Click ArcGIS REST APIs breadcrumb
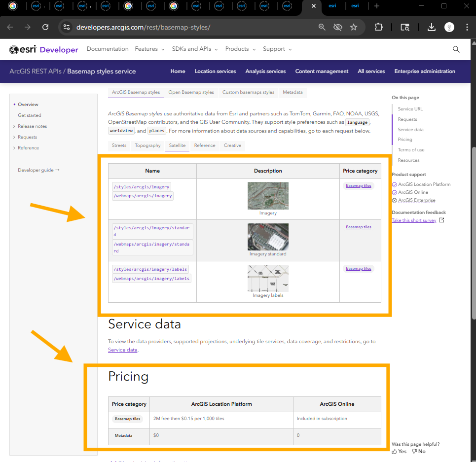Viewport: 476px width, 462px height. pyautogui.click(x=35, y=71)
